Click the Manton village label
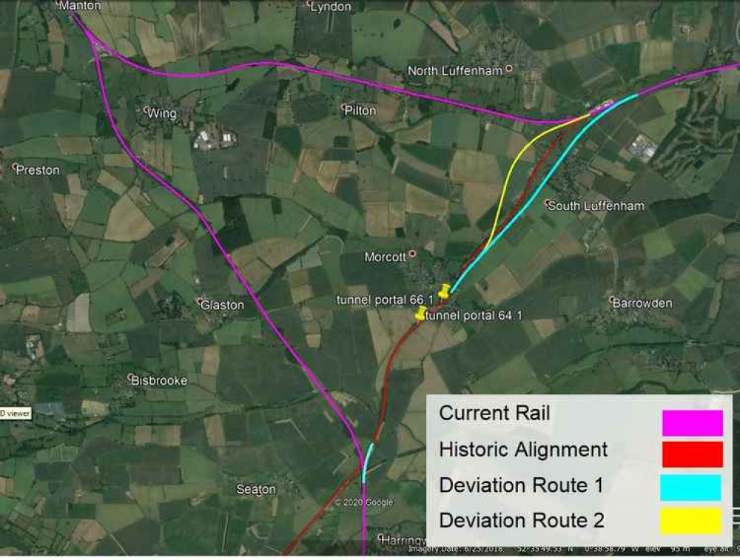The image size is (740, 560). coord(80,6)
